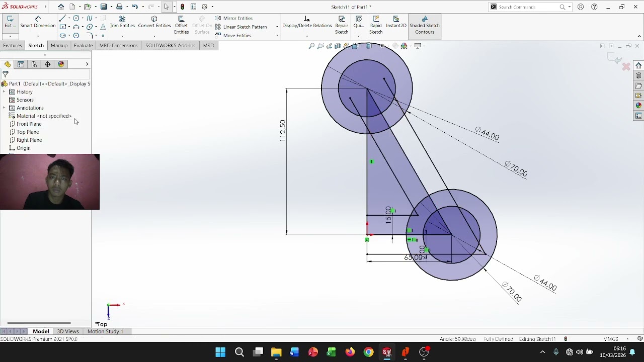Click the Zoom to Fit icon
The image size is (644, 362).
coord(311,46)
